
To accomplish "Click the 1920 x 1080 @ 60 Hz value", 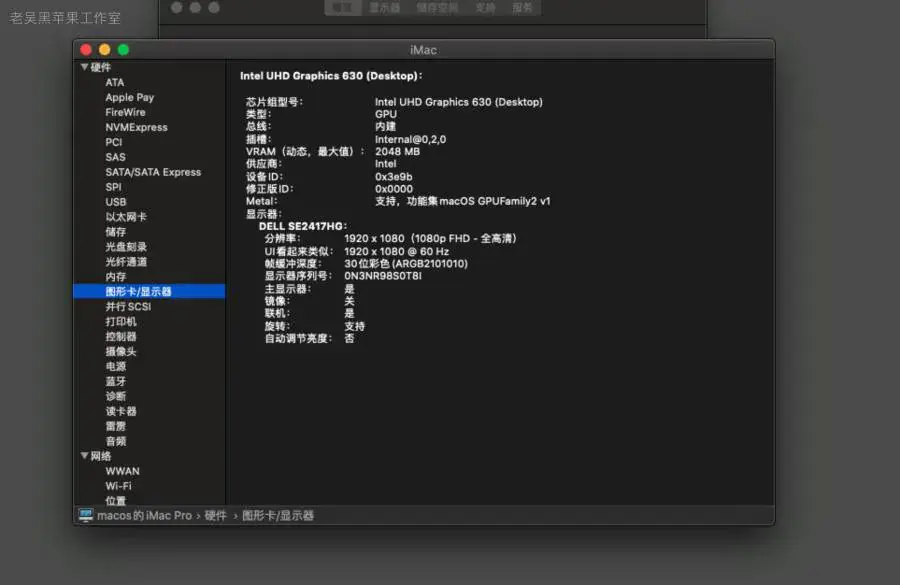I will pyautogui.click(x=397, y=251).
